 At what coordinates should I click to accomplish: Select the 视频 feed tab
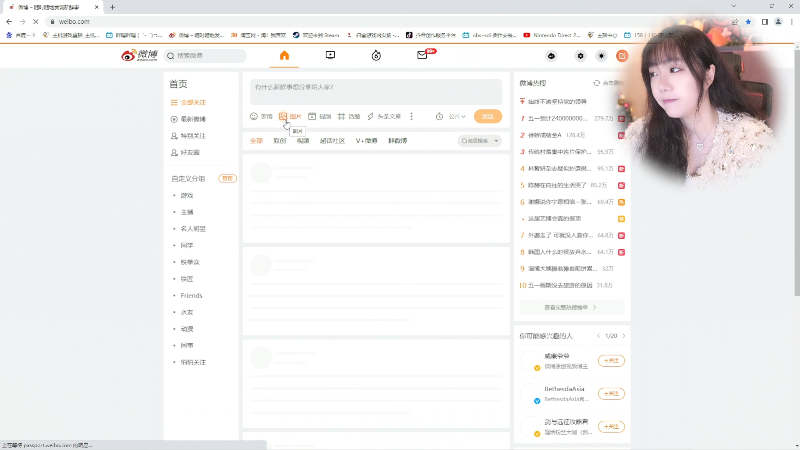pyautogui.click(x=303, y=140)
